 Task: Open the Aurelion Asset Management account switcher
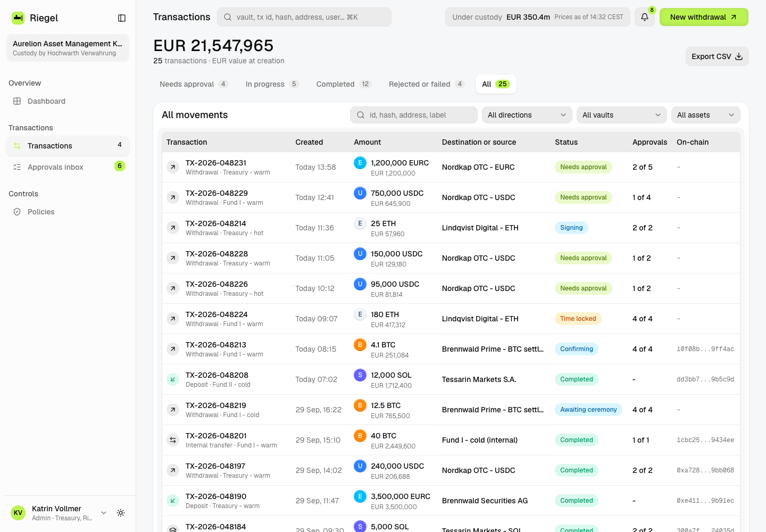click(x=68, y=48)
